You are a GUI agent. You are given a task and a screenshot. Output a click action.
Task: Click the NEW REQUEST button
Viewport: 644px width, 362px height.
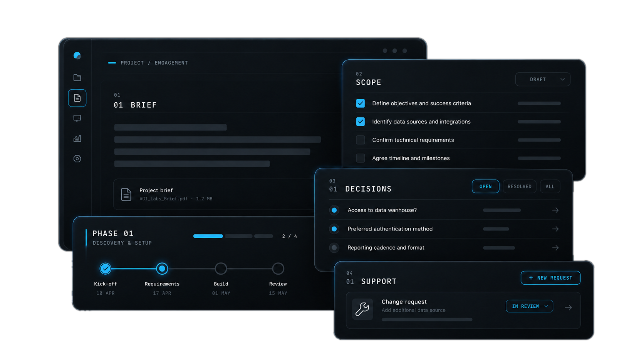[x=550, y=278]
